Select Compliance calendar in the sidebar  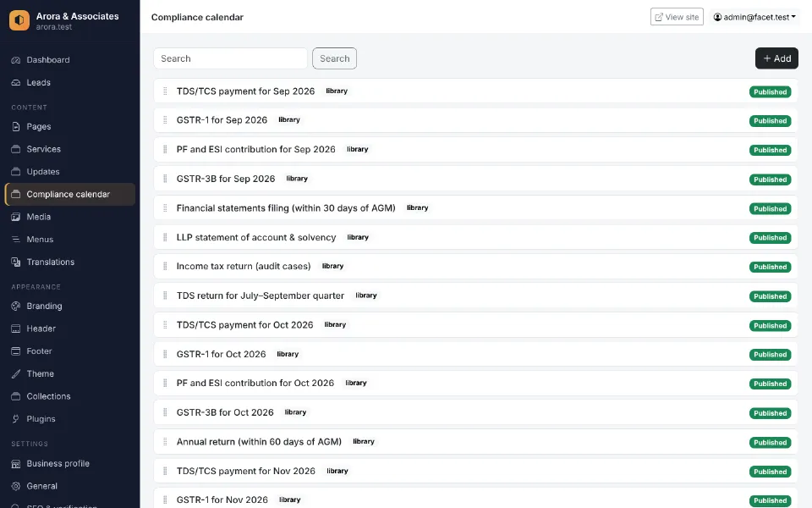tap(70, 195)
